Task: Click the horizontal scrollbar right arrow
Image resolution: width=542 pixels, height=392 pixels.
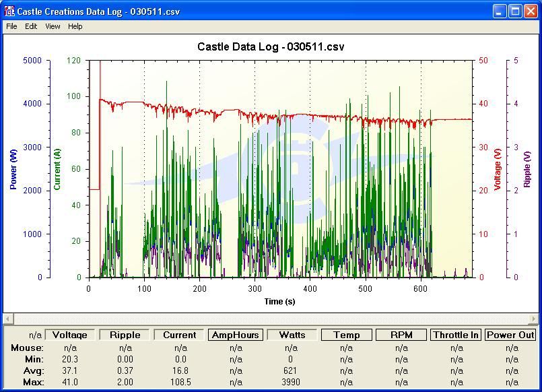Action: 534,319
